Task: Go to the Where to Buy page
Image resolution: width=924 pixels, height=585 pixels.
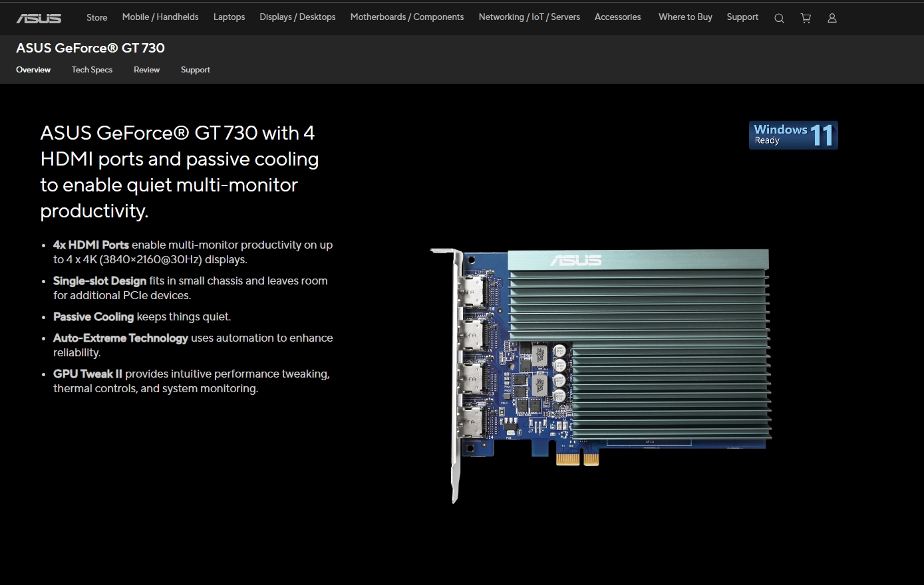Action: [x=685, y=17]
